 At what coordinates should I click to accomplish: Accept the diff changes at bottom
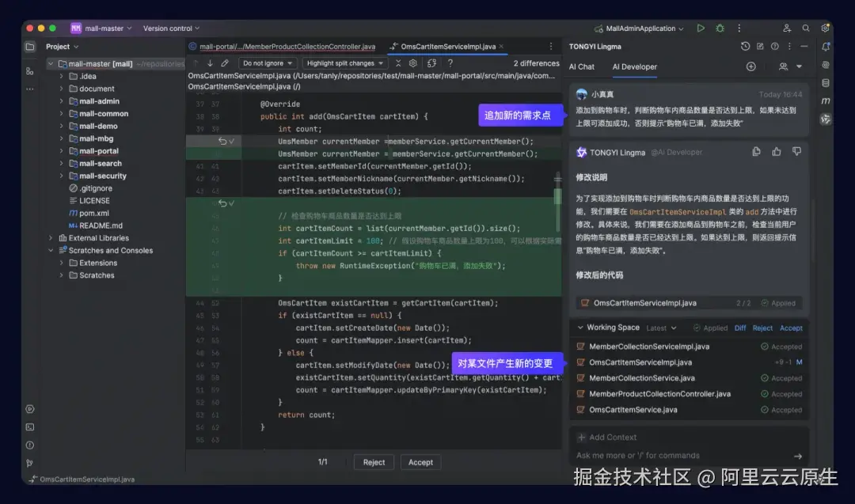point(420,463)
